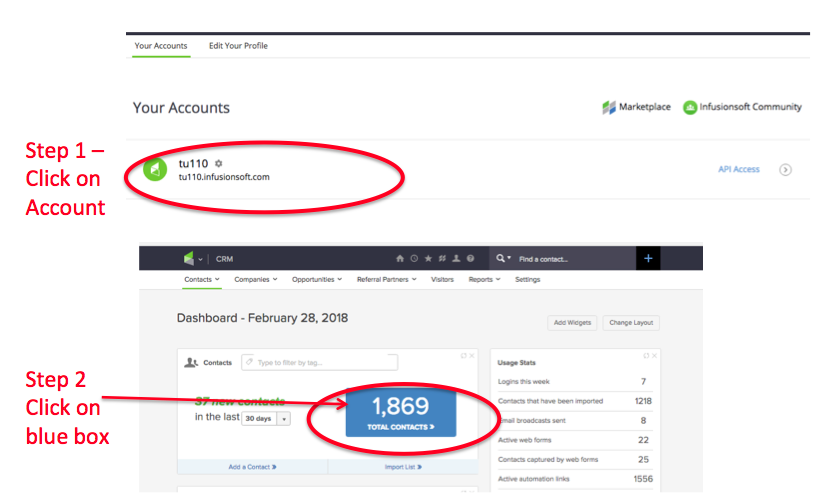Switch to the Edit Your Profile tab

[238, 46]
